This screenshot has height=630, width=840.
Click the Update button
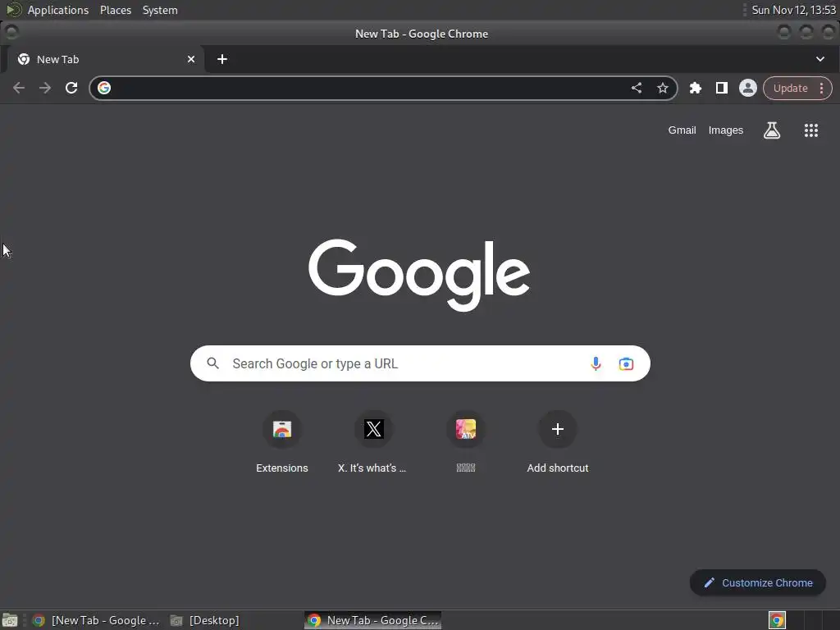(790, 89)
